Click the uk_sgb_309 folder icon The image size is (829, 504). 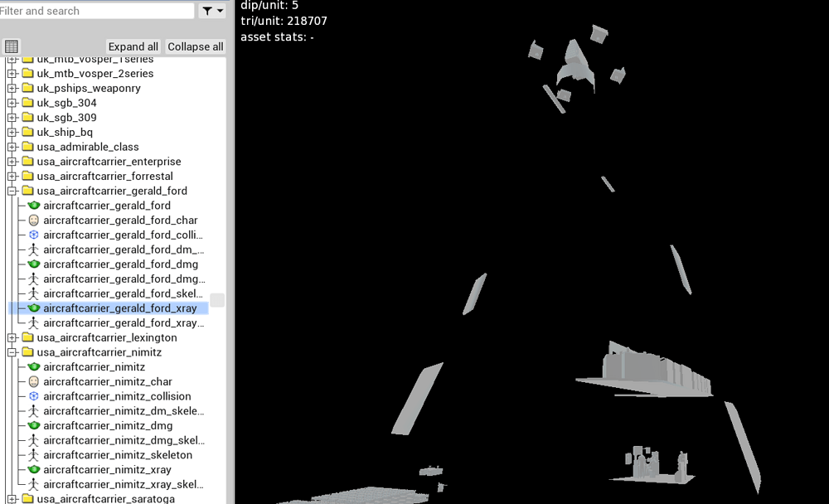coord(28,118)
